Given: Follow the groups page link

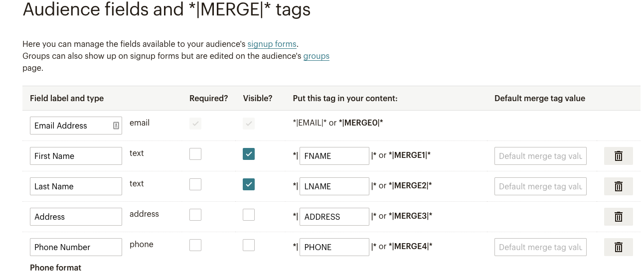Looking at the screenshot, I should (316, 56).
